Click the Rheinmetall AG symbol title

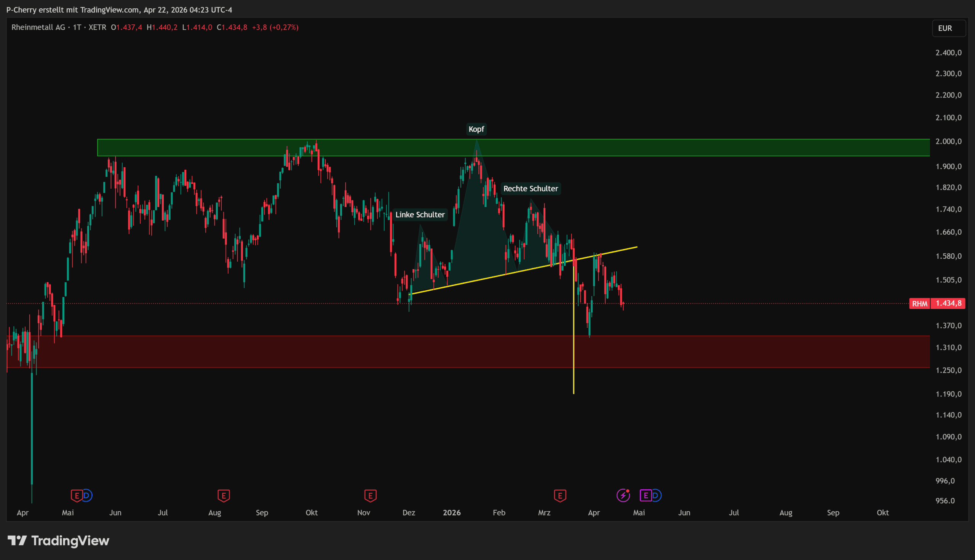tap(38, 27)
